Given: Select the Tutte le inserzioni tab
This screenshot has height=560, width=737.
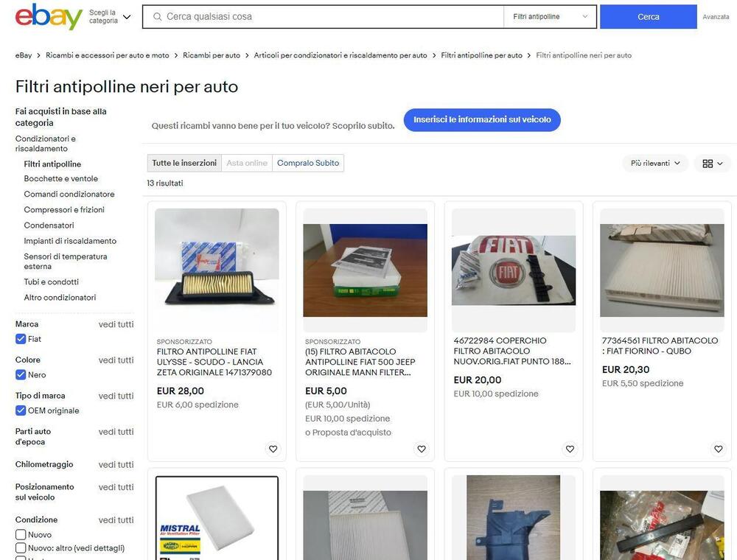Looking at the screenshot, I should tap(184, 163).
